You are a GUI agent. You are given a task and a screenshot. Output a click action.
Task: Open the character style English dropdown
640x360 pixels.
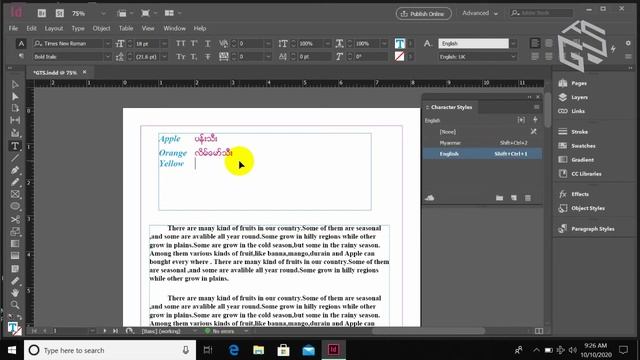click(x=513, y=43)
